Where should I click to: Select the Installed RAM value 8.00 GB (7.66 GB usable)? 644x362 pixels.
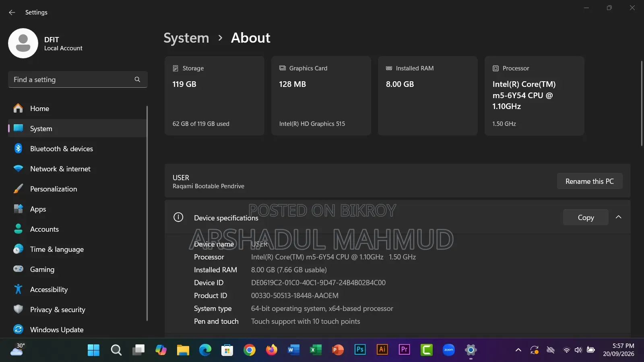[x=289, y=270]
